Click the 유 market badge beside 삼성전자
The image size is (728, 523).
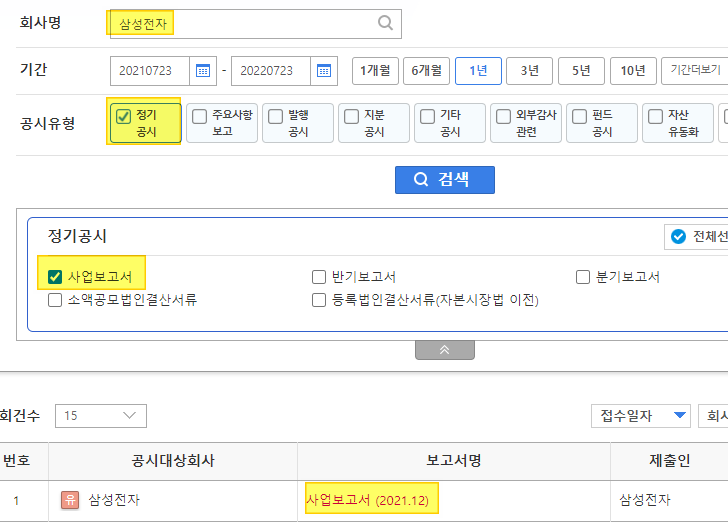pos(70,500)
